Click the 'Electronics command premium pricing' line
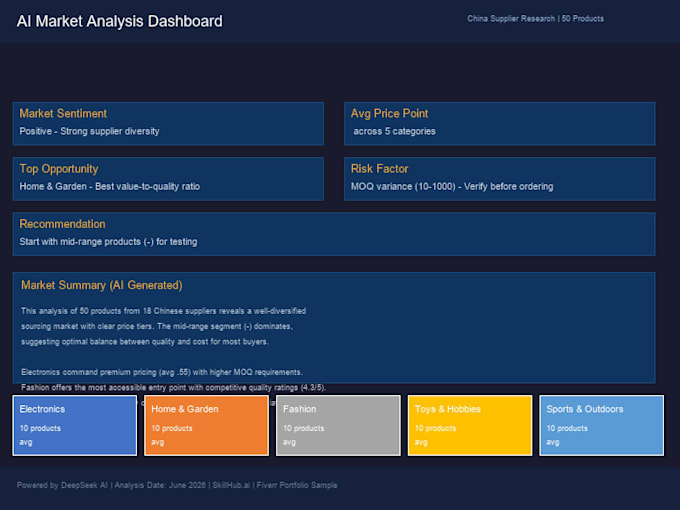 (162, 372)
